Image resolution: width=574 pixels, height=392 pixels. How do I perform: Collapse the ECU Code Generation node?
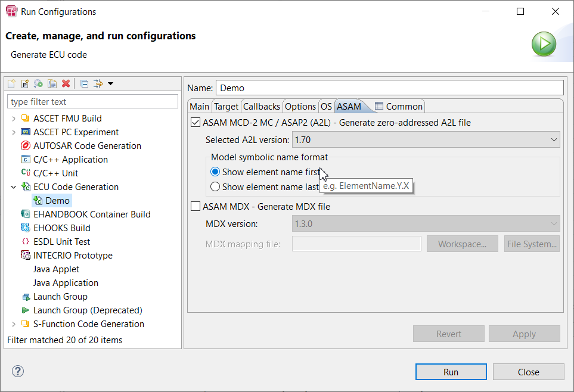(14, 187)
